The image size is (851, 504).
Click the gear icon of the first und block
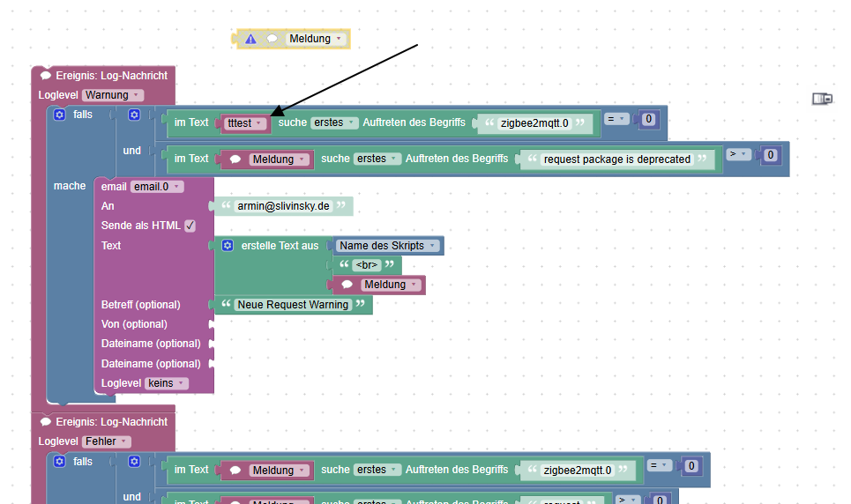pyautogui.click(x=134, y=115)
